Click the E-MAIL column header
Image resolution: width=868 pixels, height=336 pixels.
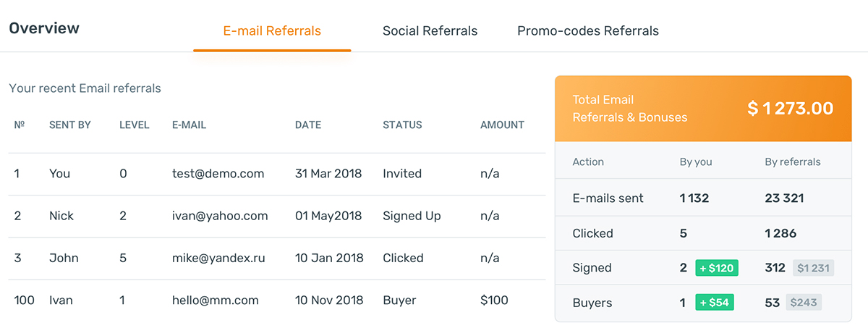(189, 125)
